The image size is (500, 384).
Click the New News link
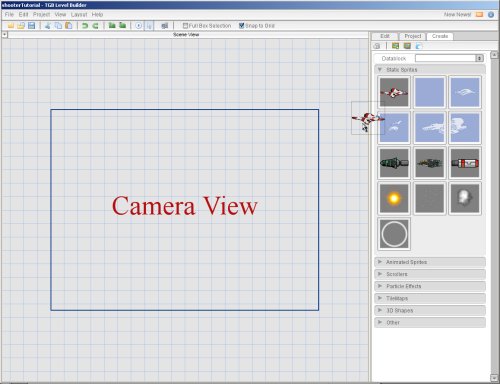[x=457, y=15]
